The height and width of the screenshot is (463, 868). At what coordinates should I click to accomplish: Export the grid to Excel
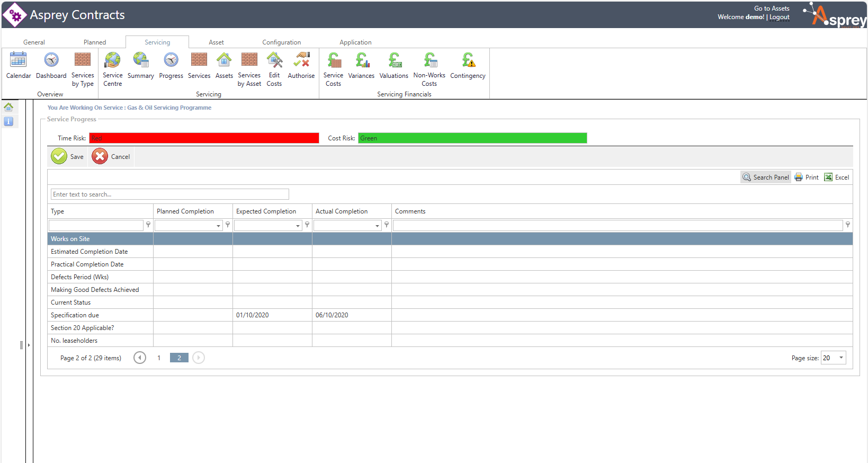(x=837, y=177)
